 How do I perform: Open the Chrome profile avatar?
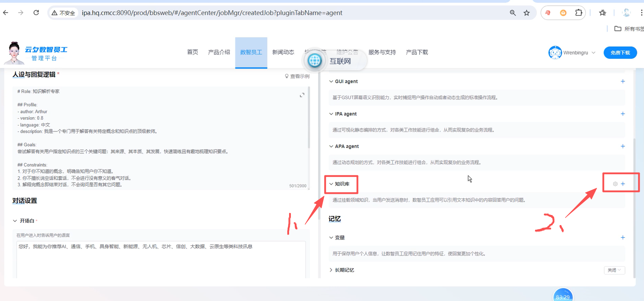626,13
